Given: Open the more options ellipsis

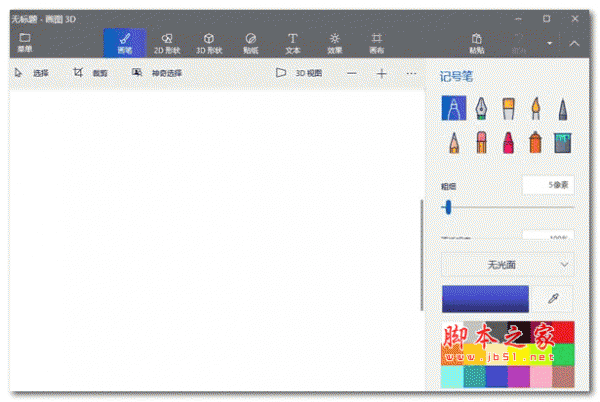Looking at the screenshot, I should pos(411,73).
